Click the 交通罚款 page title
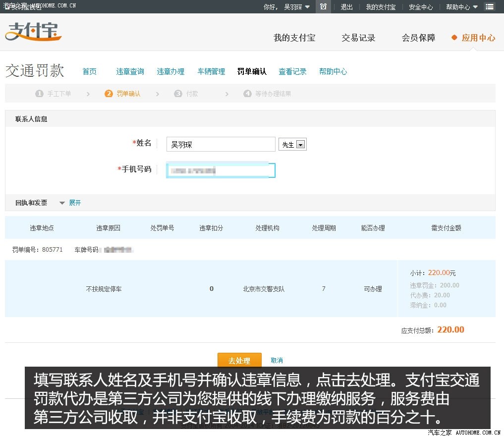The width and height of the screenshot is (504, 437). click(35, 70)
